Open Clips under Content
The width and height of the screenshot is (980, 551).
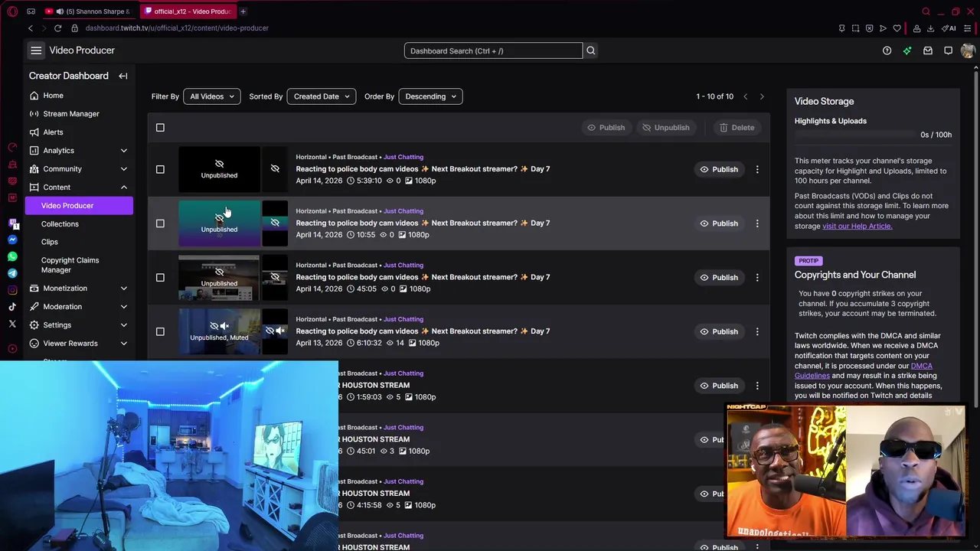(x=50, y=242)
